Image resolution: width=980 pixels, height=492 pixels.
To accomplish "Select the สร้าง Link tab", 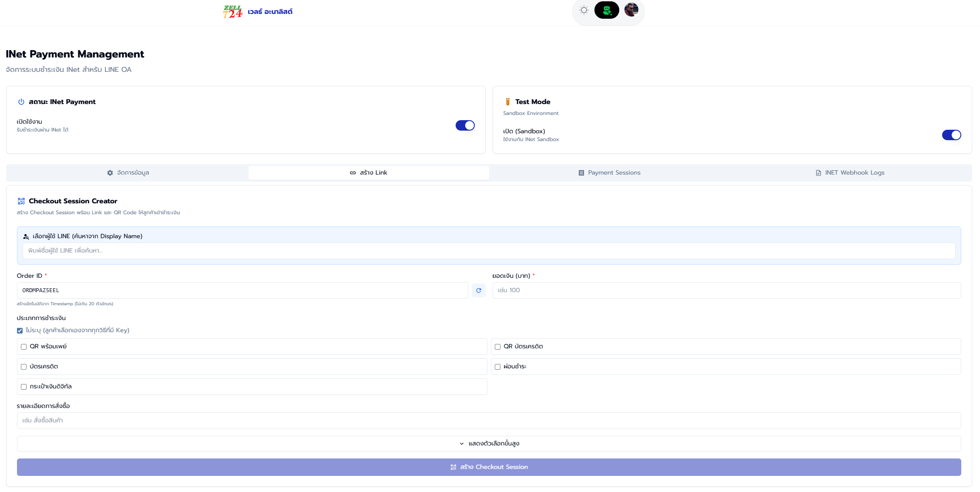I will click(369, 173).
